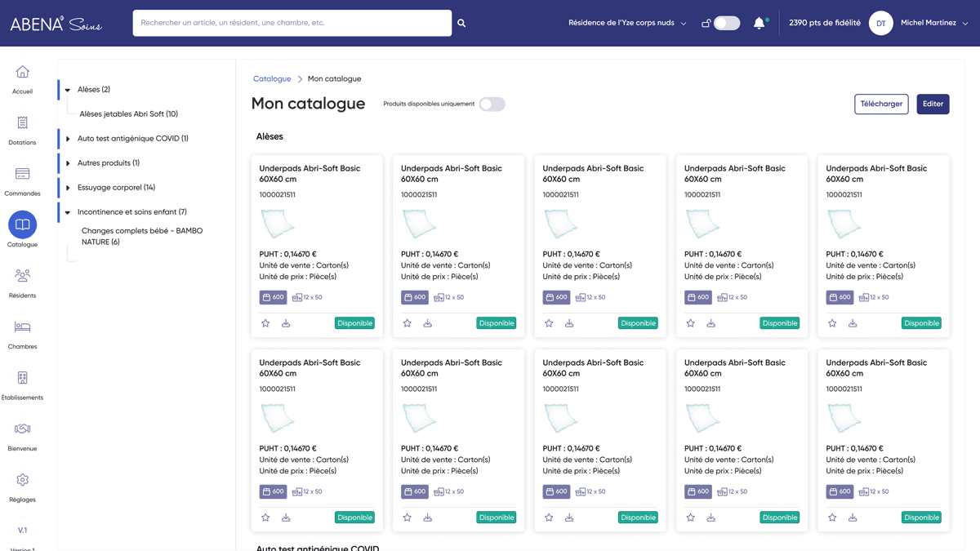Image resolution: width=980 pixels, height=551 pixels.
Task: Open notifications bell icon
Action: coord(759,23)
